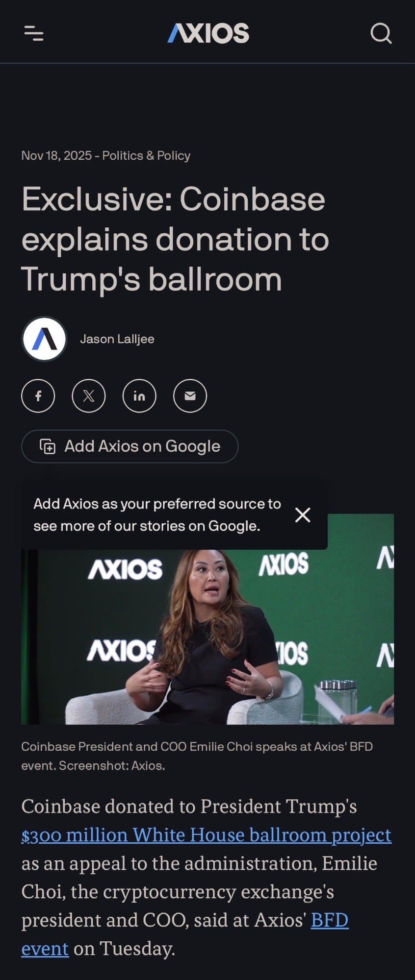Open the search magnifier icon
Viewport: 415px width, 980px height.
click(x=381, y=33)
